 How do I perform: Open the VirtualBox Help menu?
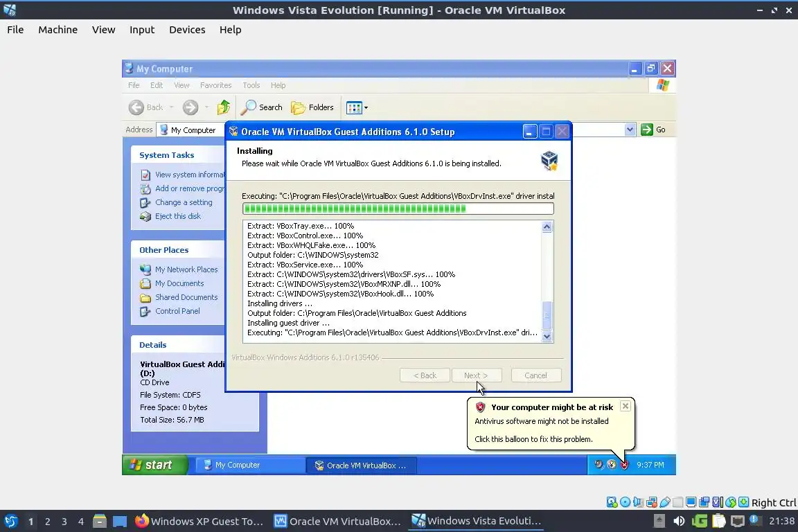pyautogui.click(x=231, y=30)
